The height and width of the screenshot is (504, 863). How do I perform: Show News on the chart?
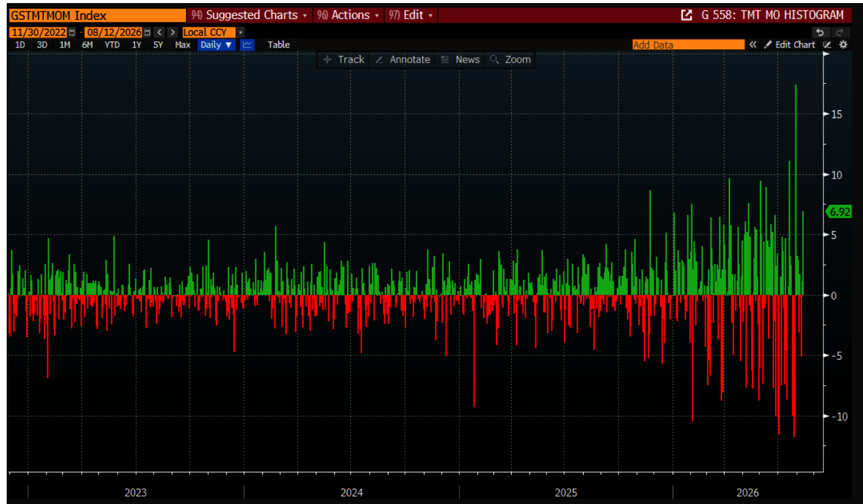click(x=460, y=60)
